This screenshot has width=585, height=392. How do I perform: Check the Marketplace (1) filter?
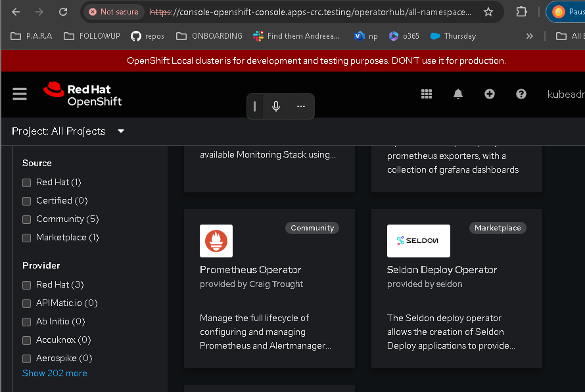point(26,238)
